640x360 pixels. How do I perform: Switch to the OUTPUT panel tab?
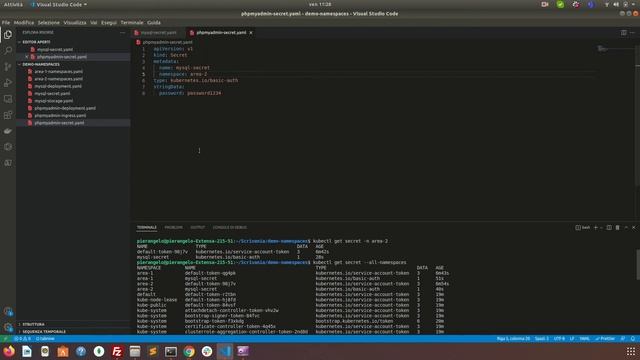pos(198,227)
